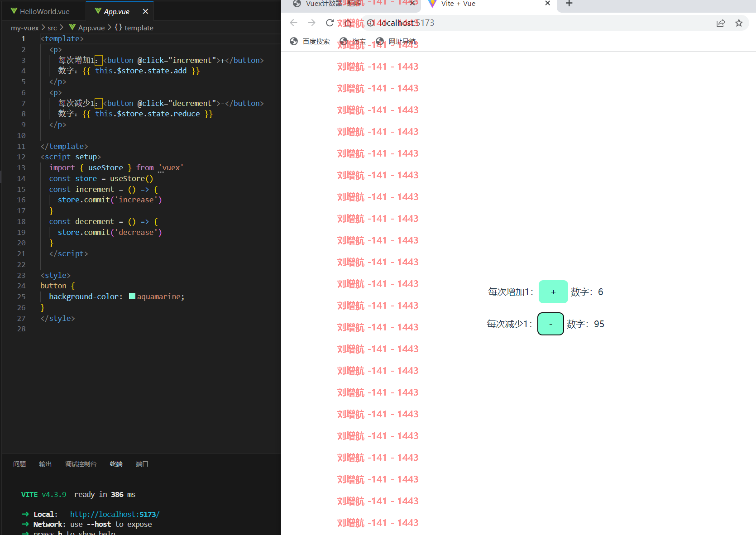Select the 终端 panel tab
This screenshot has width=756, height=535.
116,464
